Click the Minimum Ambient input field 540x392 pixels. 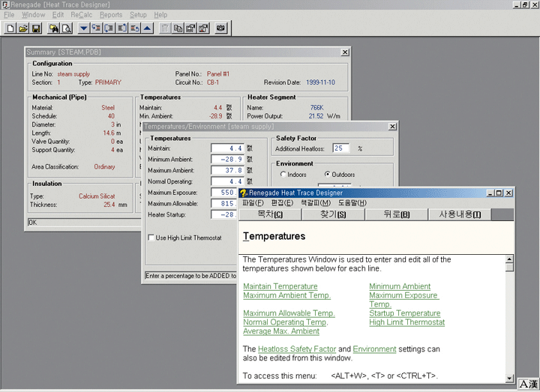click(x=227, y=160)
